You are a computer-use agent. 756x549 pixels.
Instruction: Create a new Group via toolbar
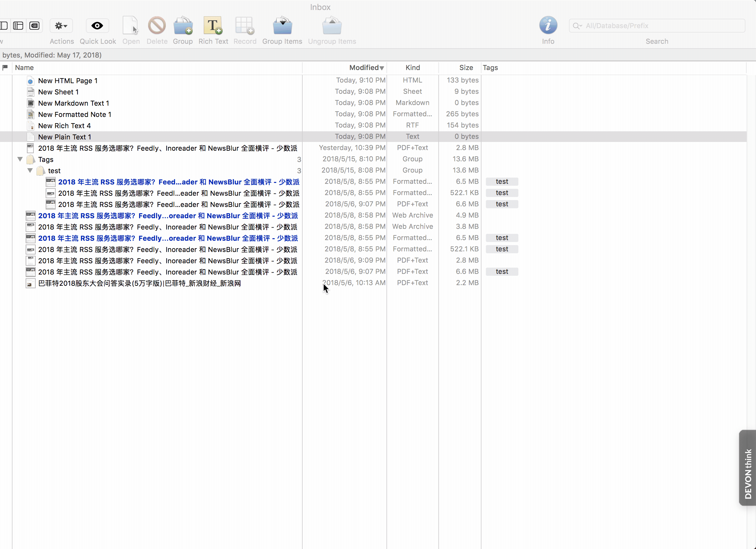183,26
